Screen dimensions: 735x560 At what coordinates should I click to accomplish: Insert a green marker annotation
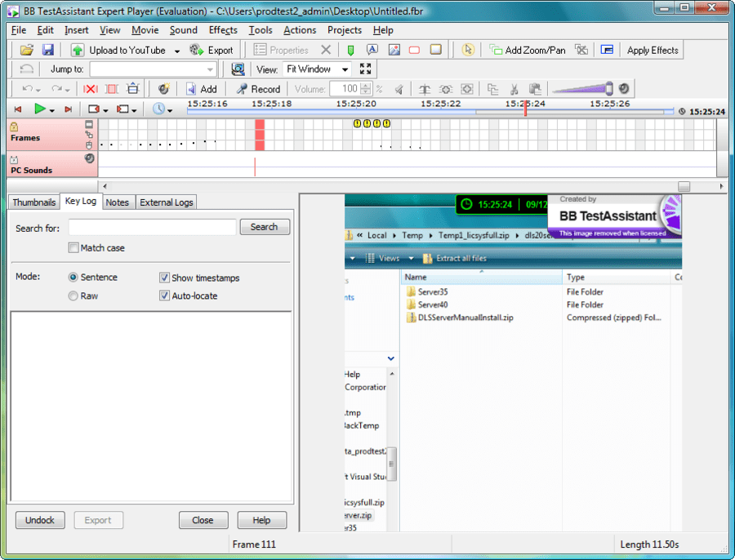click(x=350, y=50)
